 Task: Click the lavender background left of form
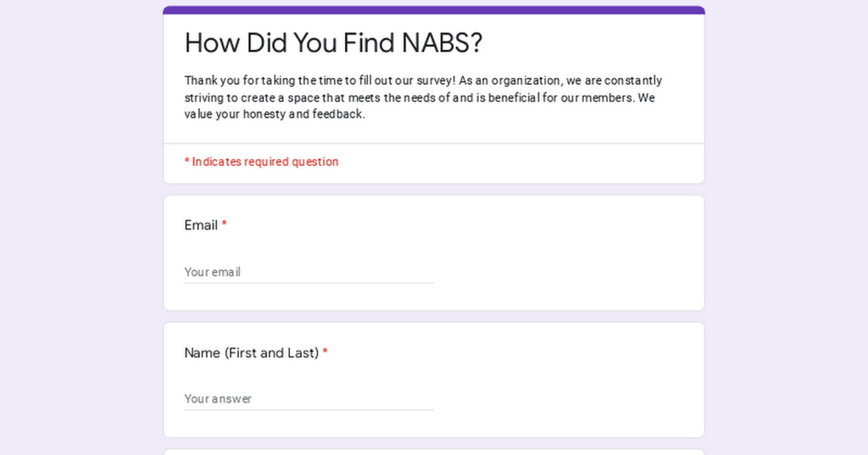pos(81,227)
